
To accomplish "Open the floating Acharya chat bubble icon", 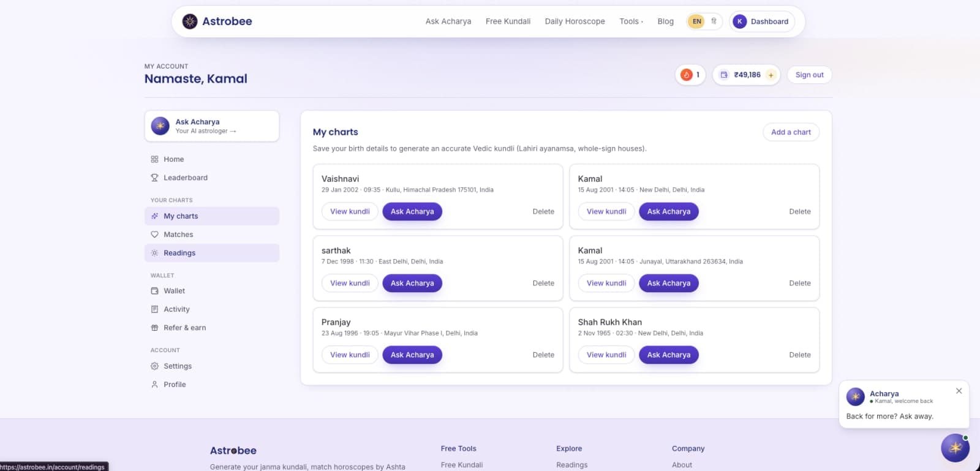I will point(955,448).
